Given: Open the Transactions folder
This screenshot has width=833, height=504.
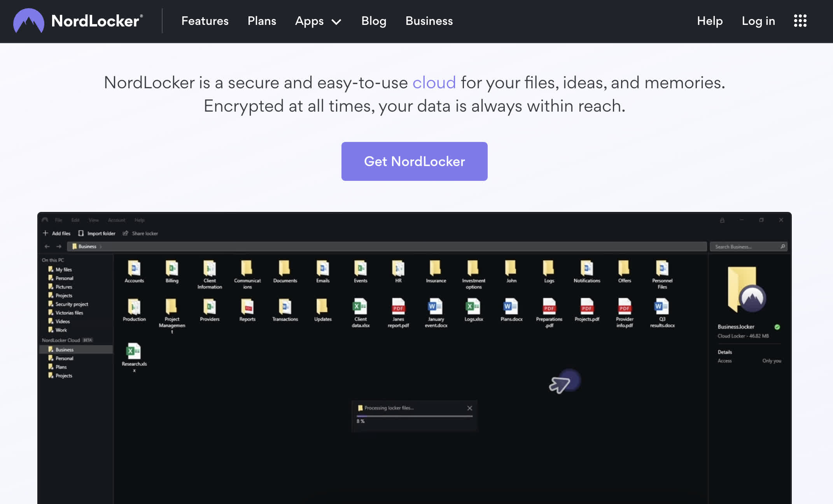Looking at the screenshot, I should [x=285, y=310].
